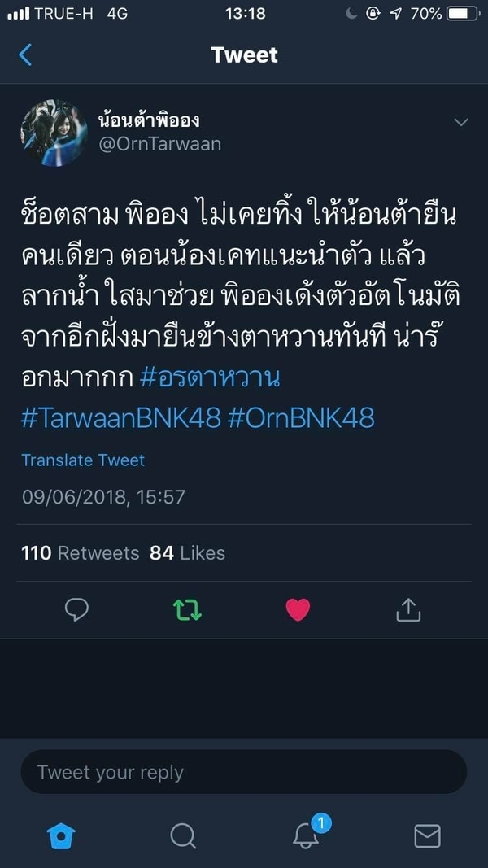Undo the green retweet icon
This screenshot has width=488, height=868.
[188, 609]
